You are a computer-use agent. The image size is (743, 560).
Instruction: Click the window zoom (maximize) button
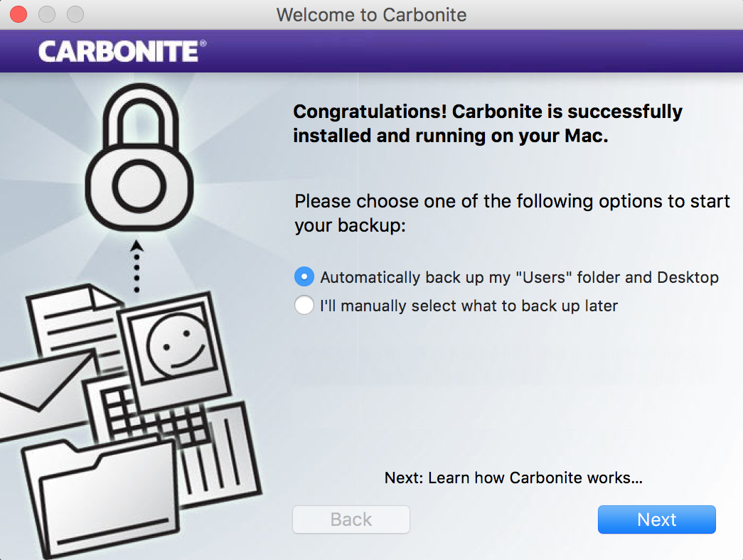pos(75,14)
